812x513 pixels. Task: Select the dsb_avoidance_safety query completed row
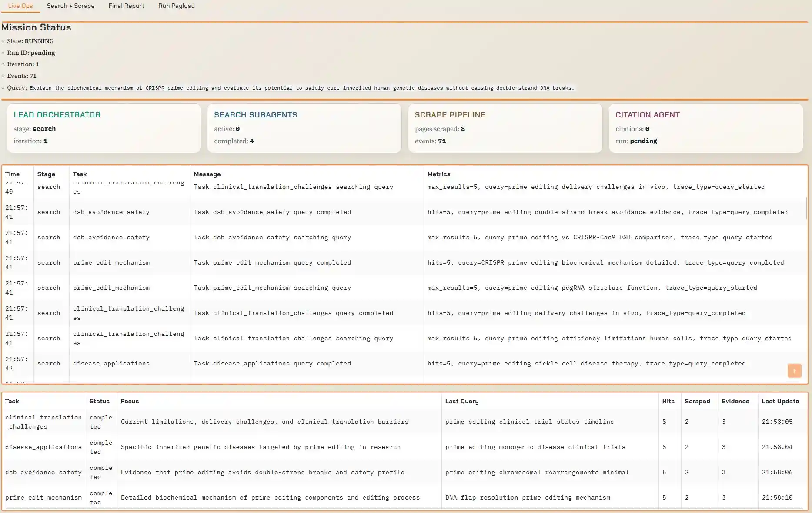point(273,212)
